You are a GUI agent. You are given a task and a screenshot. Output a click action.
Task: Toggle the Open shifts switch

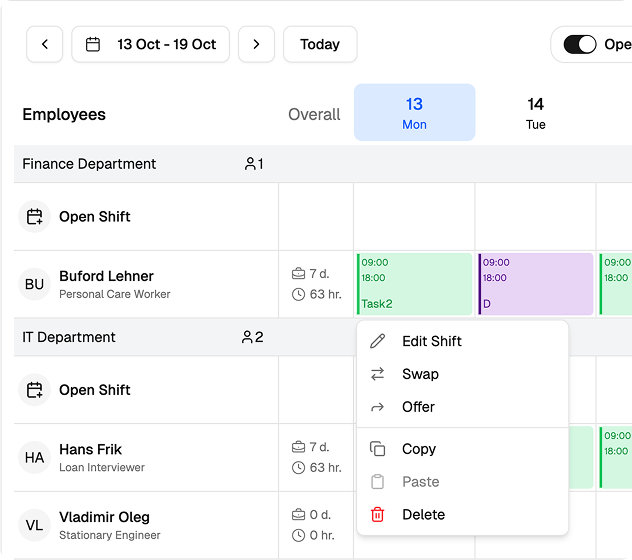click(580, 44)
